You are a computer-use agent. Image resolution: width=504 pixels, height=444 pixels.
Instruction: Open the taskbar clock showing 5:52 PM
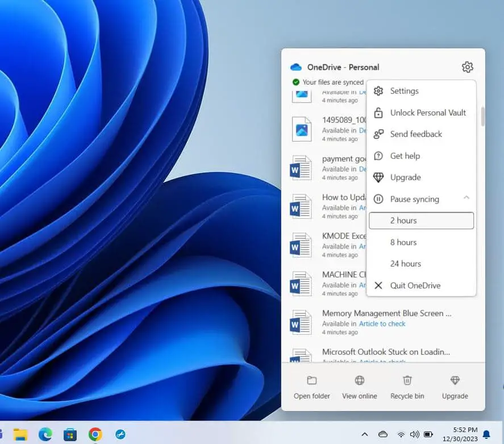460,434
